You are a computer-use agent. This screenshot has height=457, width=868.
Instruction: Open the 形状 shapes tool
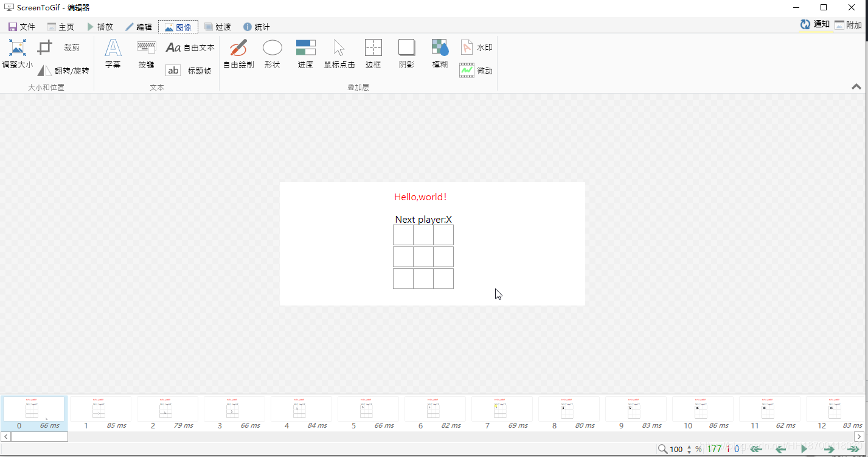[x=273, y=54]
